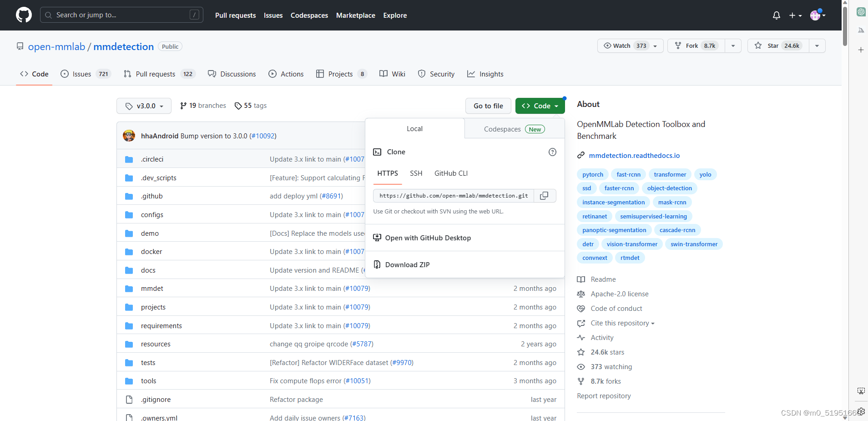
Task: Open the clone help question mark icon
Action: pyautogui.click(x=552, y=152)
